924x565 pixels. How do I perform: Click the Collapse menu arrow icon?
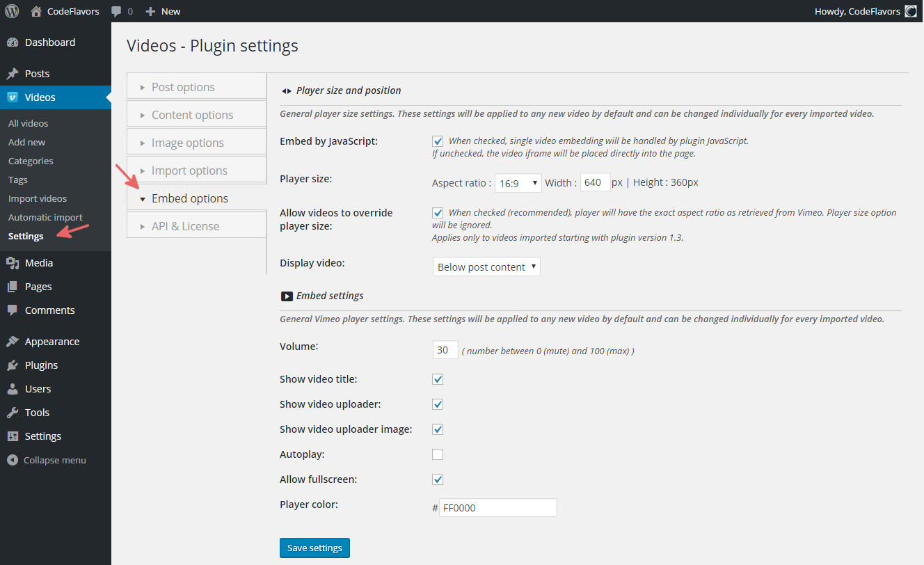12,460
